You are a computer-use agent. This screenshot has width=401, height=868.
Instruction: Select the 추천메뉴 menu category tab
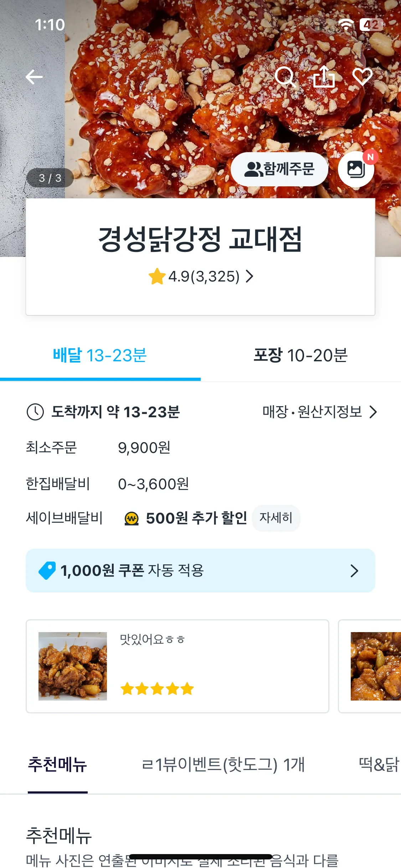tap(57, 764)
